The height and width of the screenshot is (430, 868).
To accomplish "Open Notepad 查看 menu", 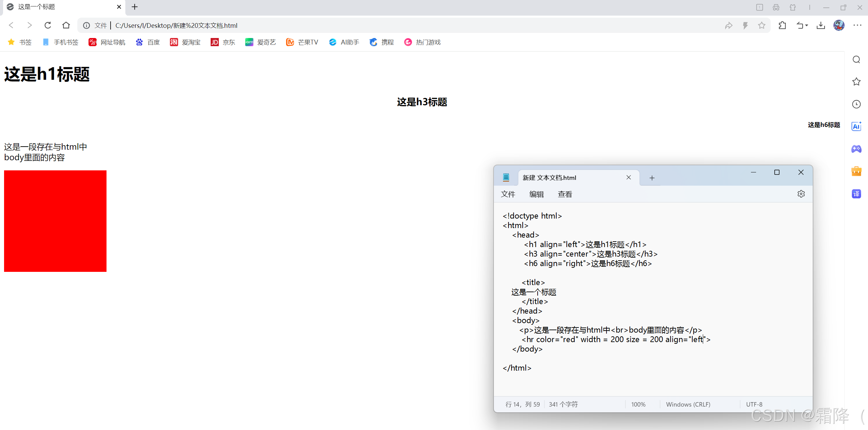I will (565, 194).
